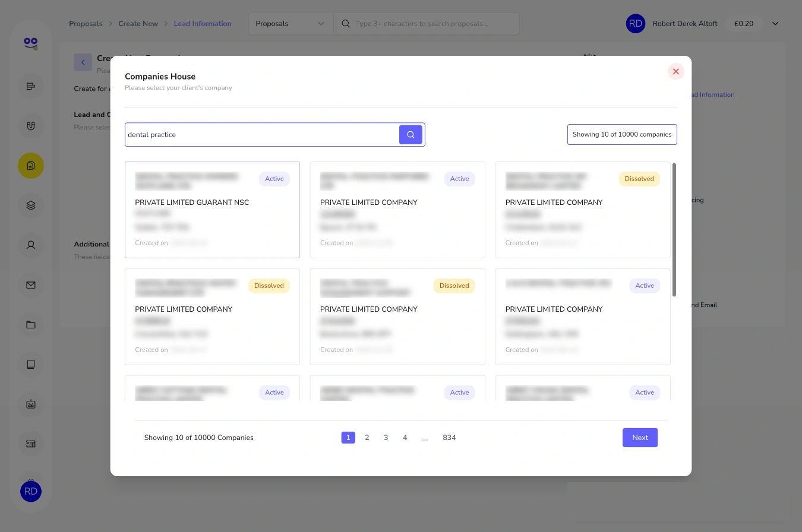Go to page 2 of companies
Screen dimensions: 802x532
(x=367, y=438)
